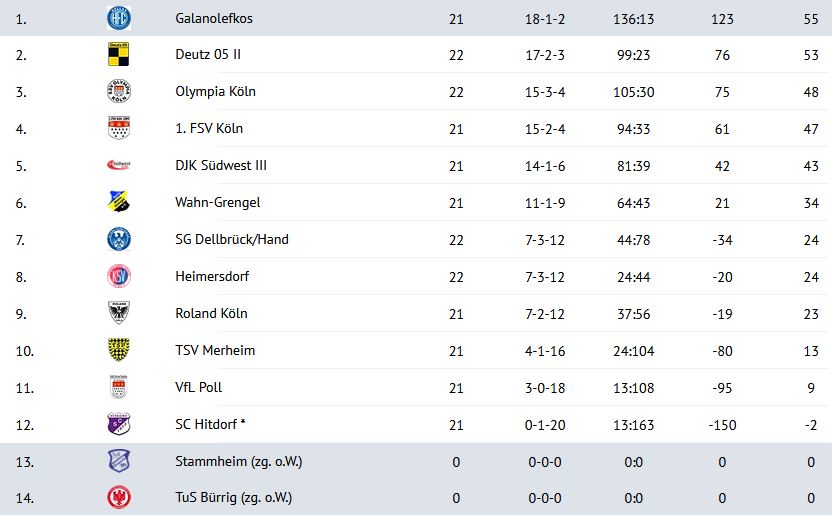Open the Stammheim shield logo
Screen dimensions: 832x517
(x=119, y=461)
